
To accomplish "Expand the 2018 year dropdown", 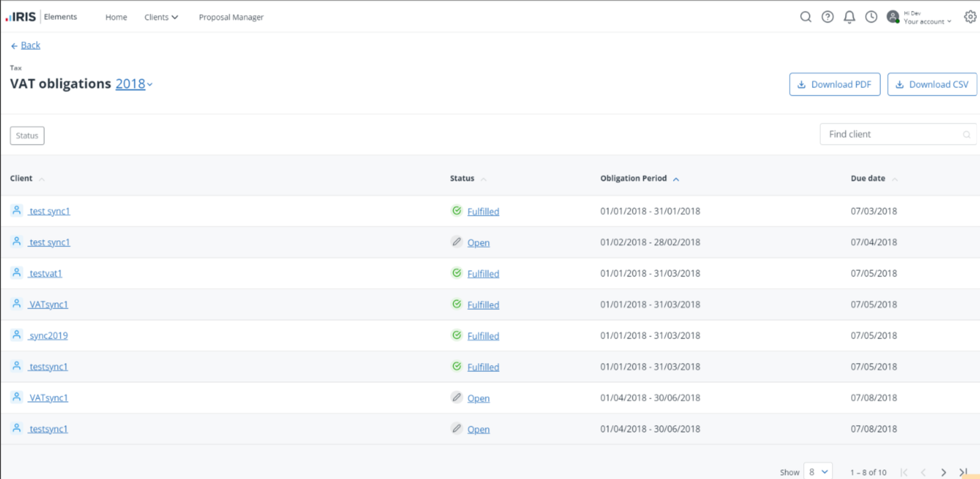I will (134, 84).
